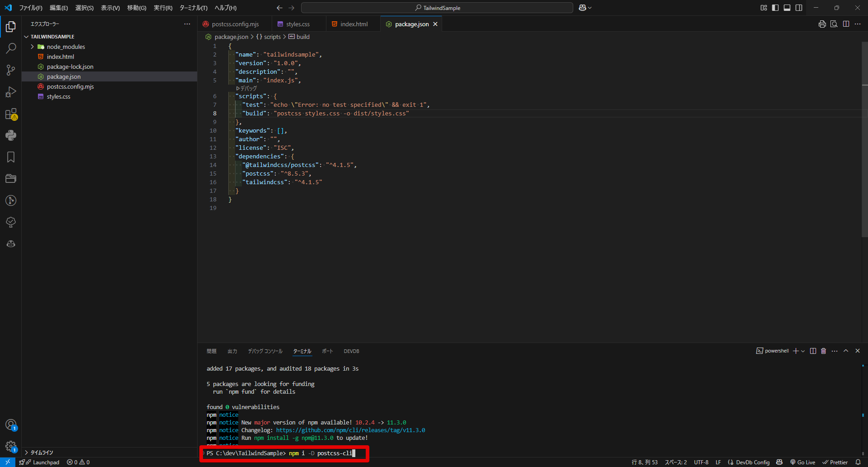Toggle the secondary sidebar visibility
The width and height of the screenshot is (868, 467).
coord(799,8)
